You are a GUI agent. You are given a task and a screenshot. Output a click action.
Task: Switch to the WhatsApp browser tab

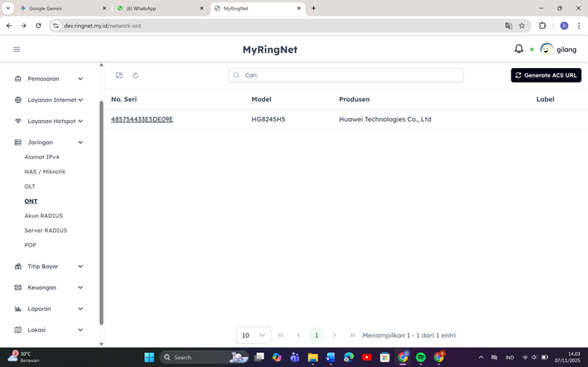point(159,8)
